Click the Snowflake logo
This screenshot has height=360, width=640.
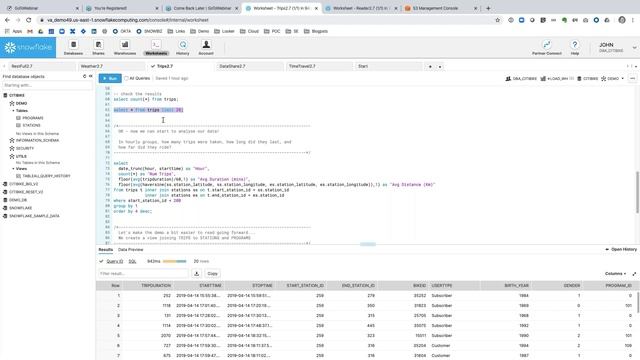(x=28, y=47)
